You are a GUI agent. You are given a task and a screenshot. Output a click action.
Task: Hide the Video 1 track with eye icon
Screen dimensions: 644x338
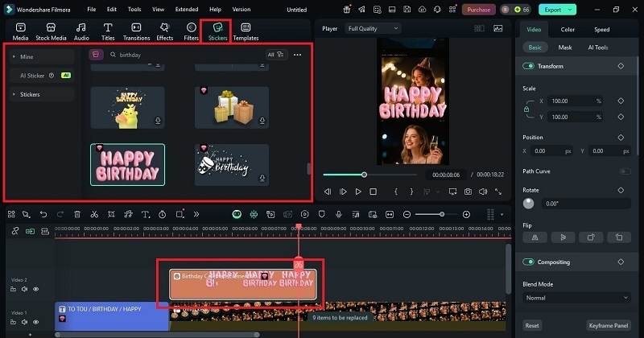pos(36,322)
